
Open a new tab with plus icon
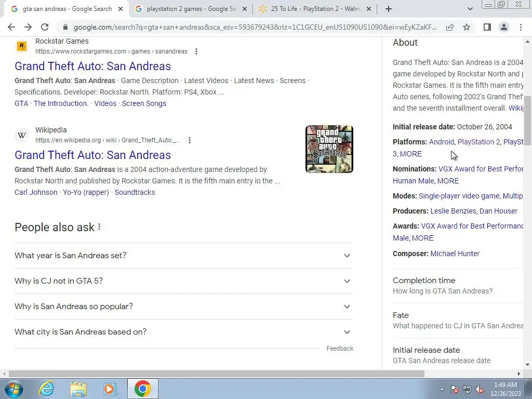pos(389,9)
